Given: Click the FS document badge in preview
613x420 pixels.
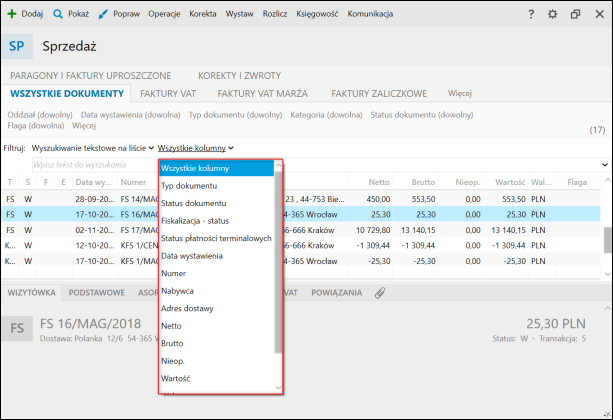Looking at the screenshot, I should click(18, 329).
